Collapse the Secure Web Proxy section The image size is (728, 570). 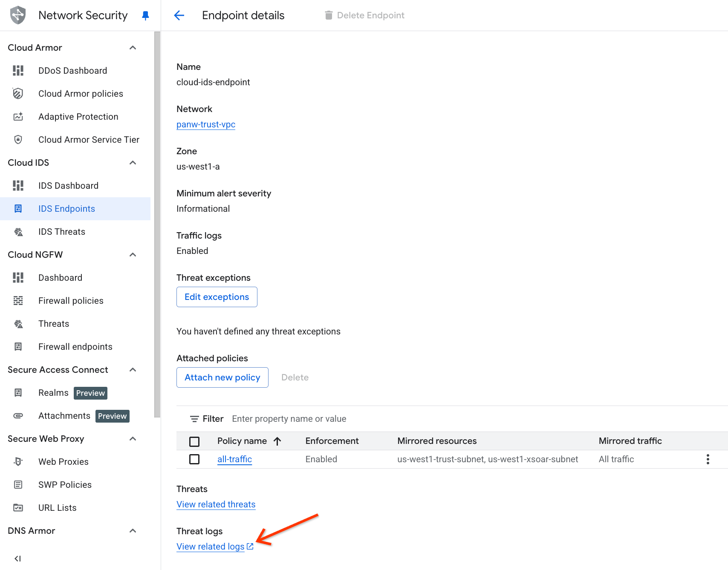(x=133, y=439)
